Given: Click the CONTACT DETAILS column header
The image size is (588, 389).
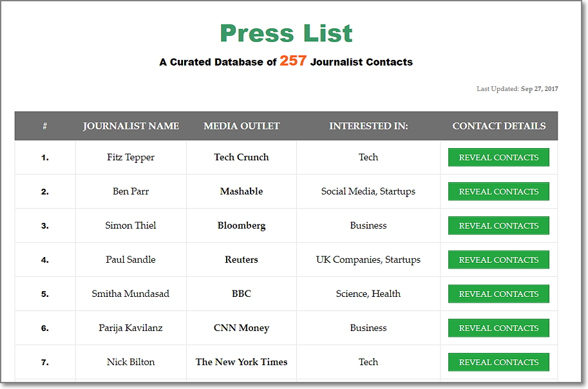Looking at the screenshot, I should (498, 126).
